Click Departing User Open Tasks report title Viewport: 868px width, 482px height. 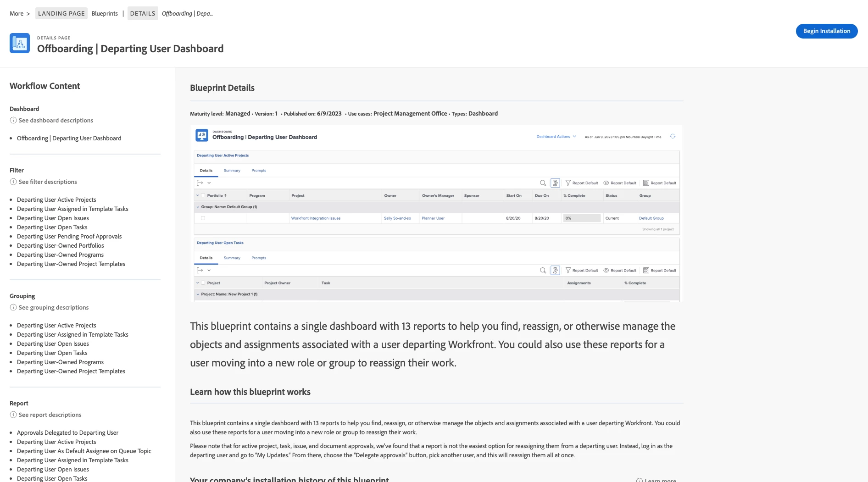click(x=220, y=243)
